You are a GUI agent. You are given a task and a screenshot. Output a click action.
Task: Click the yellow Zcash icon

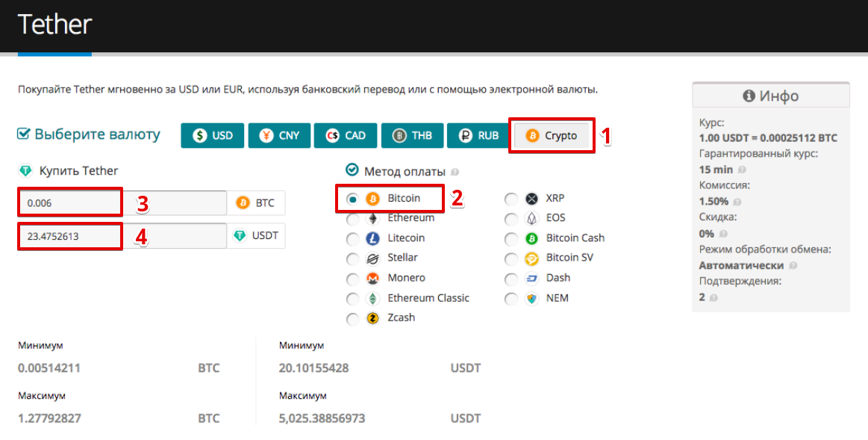373,318
